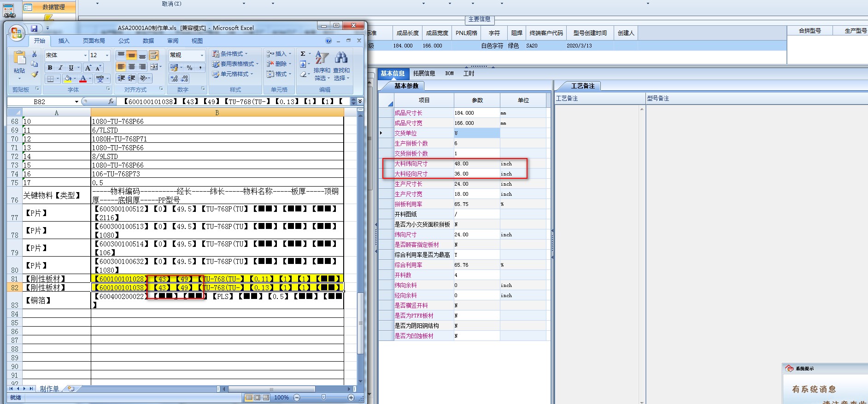Toggle Bold formatting
This screenshot has width=868, height=404.
(x=50, y=68)
